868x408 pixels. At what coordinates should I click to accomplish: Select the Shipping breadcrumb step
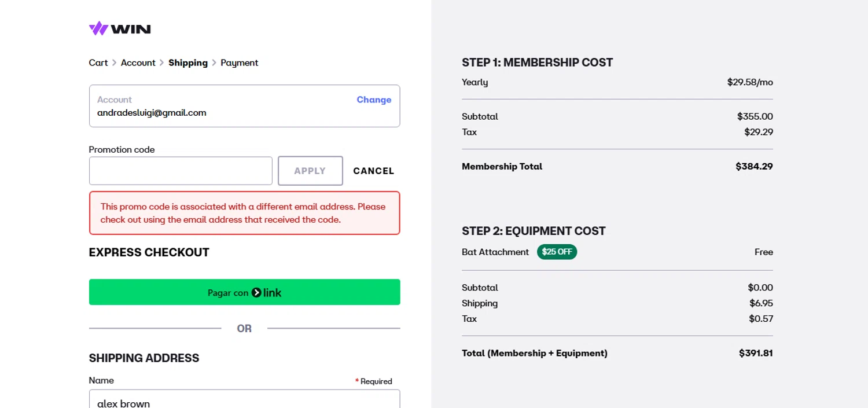click(188, 63)
